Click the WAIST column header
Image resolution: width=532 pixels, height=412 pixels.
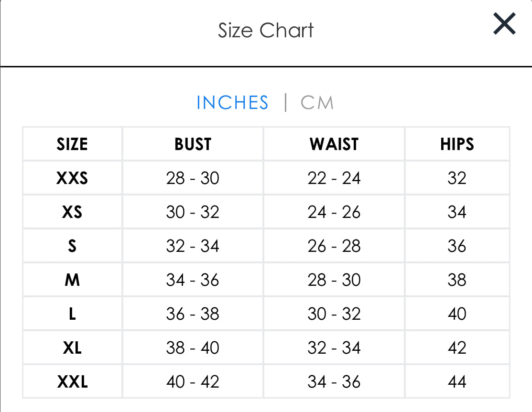pos(334,144)
